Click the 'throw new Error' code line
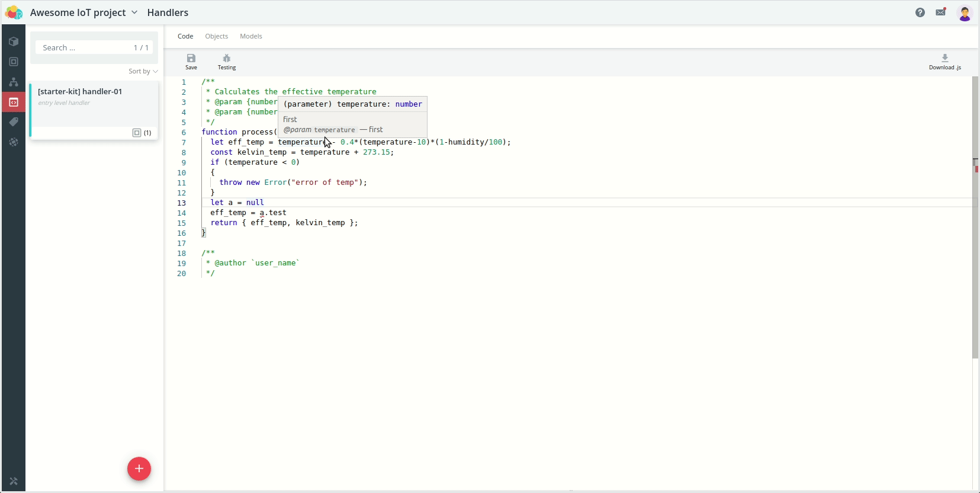Screen dimensions: 980x493 point(293,183)
